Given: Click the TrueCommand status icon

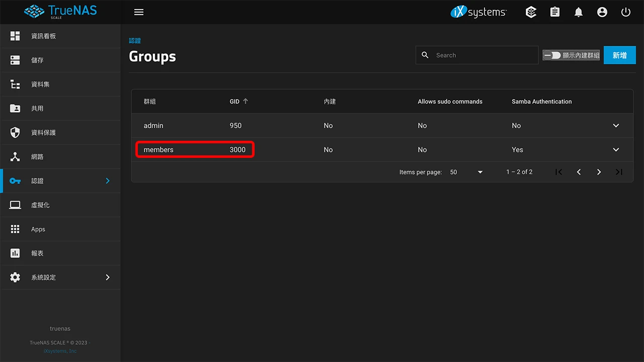Looking at the screenshot, I should click(531, 12).
